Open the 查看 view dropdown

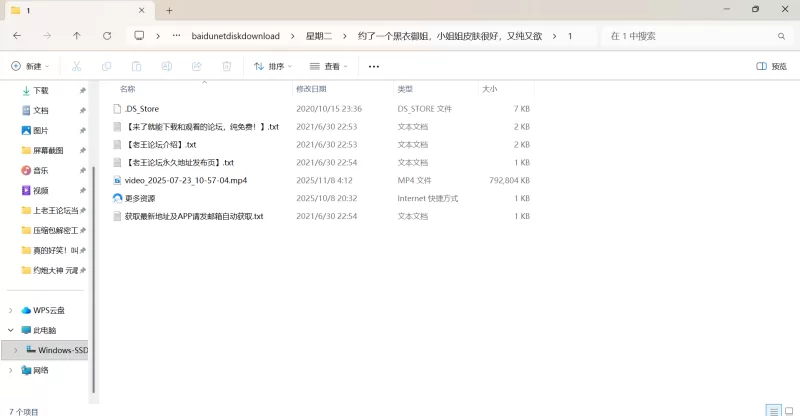pyautogui.click(x=328, y=67)
